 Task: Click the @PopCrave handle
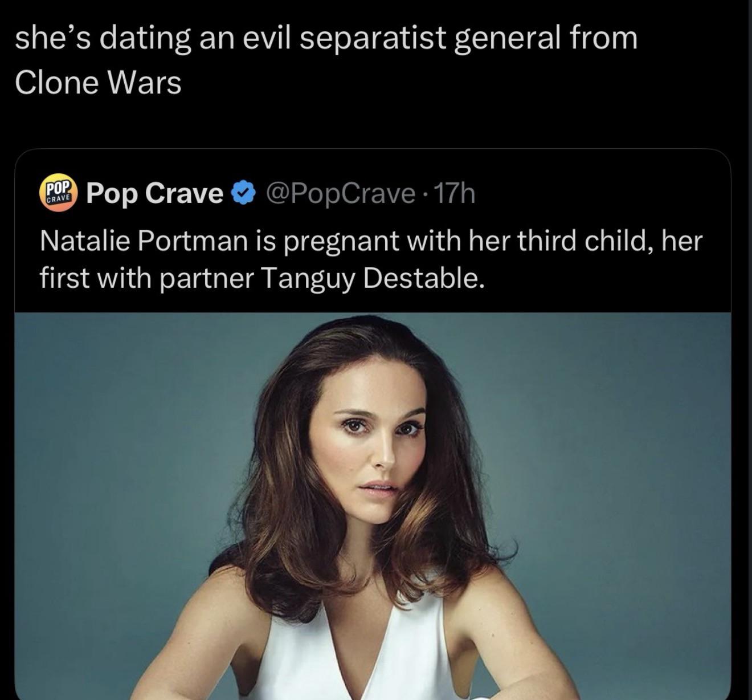(x=340, y=194)
